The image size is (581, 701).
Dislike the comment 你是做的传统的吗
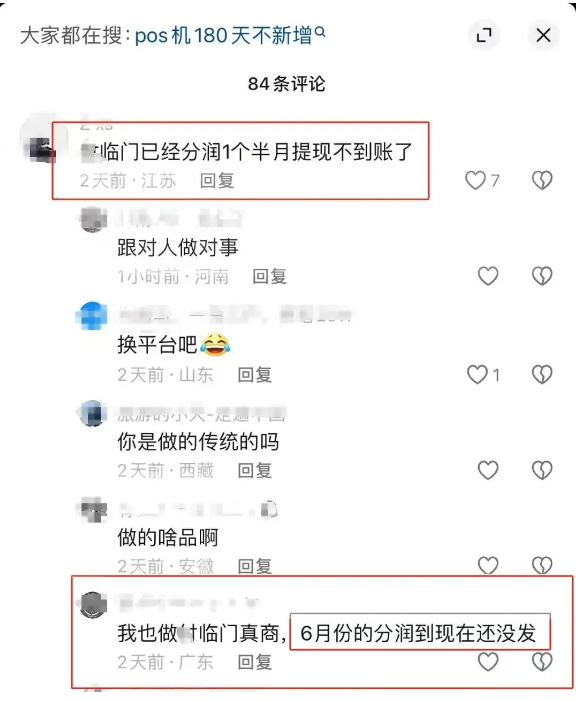[542, 470]
